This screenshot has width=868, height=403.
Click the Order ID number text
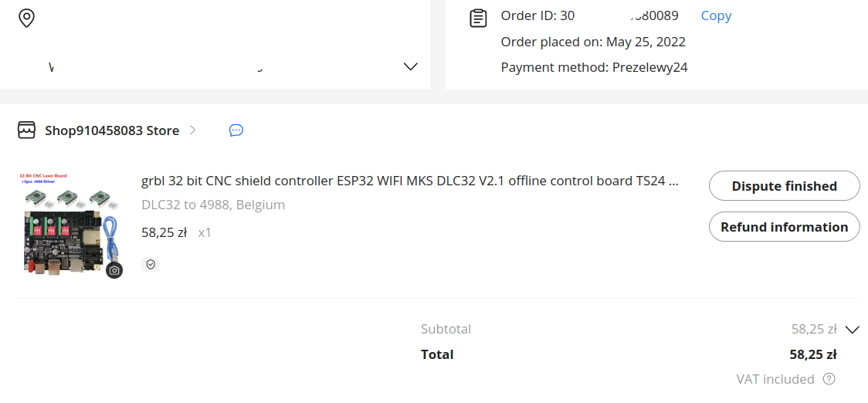[619, 15]
